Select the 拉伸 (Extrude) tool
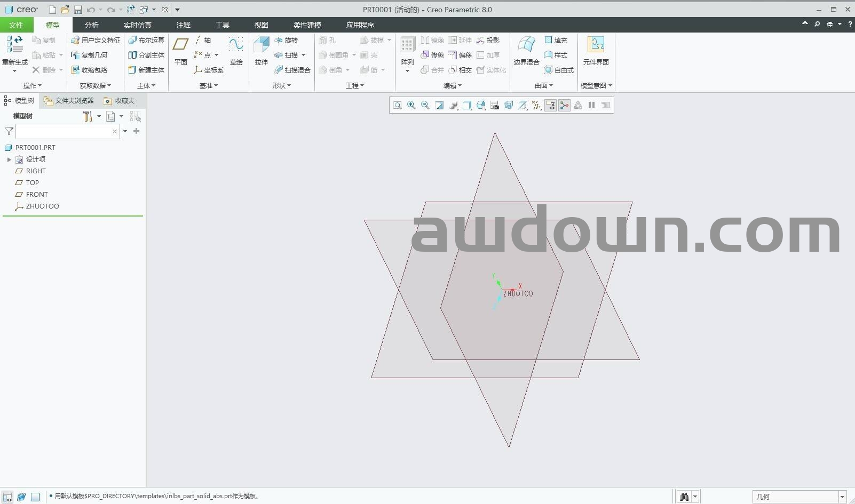The height and width of the screenshot is (504, 855). (261, 51)
